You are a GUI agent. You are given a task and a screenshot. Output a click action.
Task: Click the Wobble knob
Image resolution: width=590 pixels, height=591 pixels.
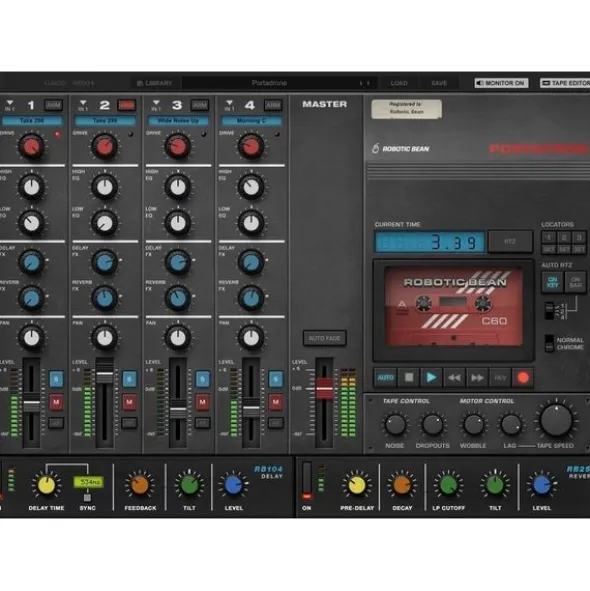click(x=474, y=425)
